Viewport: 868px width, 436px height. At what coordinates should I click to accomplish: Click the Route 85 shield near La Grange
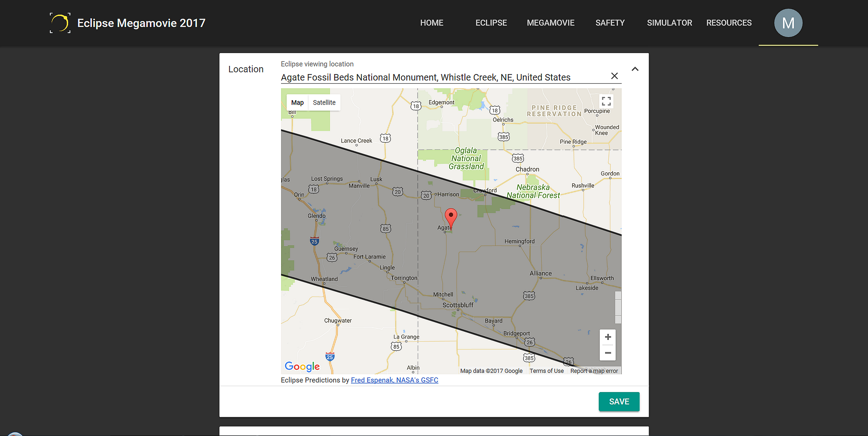pos(396,346)
